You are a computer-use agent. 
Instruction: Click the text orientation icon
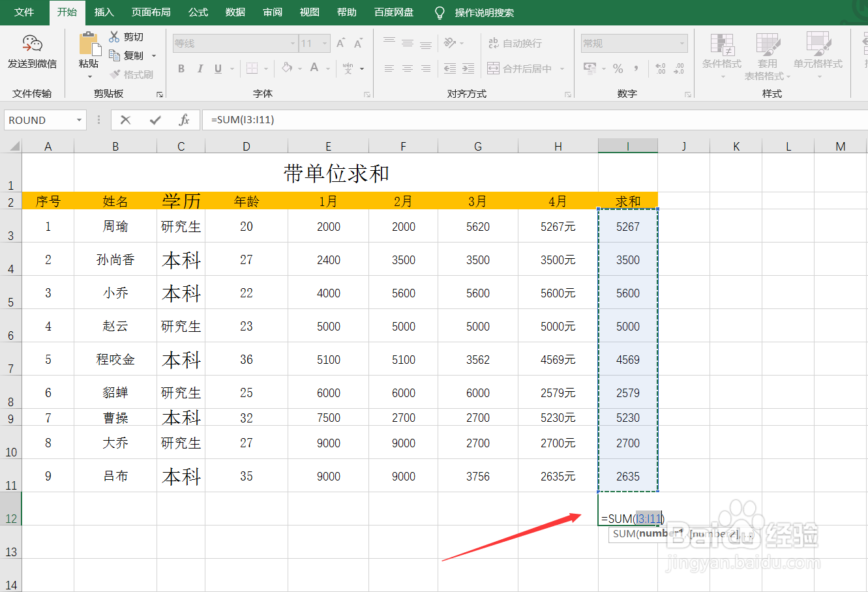450,43
